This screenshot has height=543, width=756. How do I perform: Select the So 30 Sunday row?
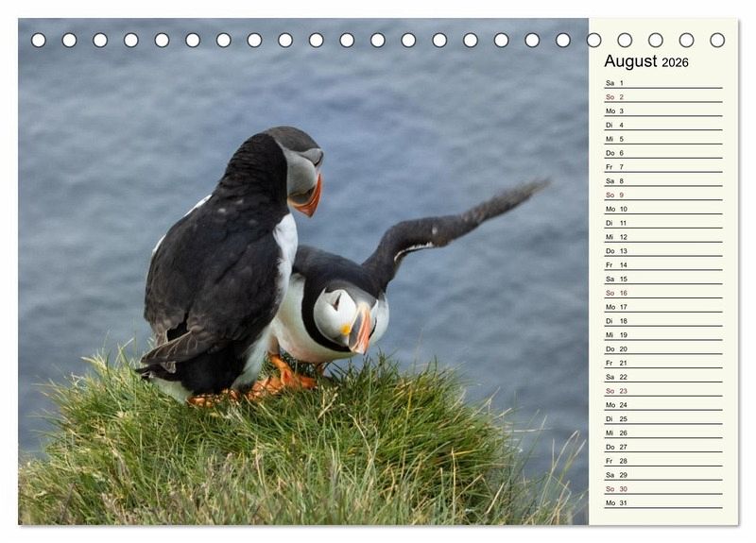point(662,489)
